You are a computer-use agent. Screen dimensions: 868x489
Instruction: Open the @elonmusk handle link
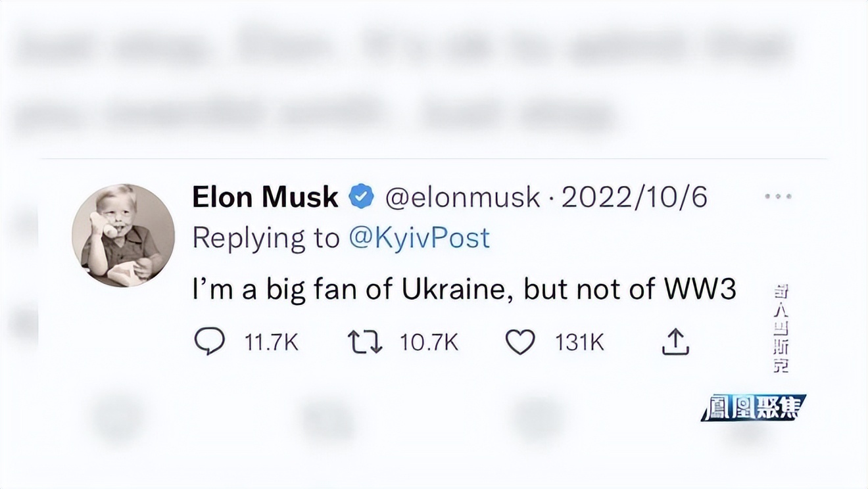pyautogui.click(x=462, y=197)
